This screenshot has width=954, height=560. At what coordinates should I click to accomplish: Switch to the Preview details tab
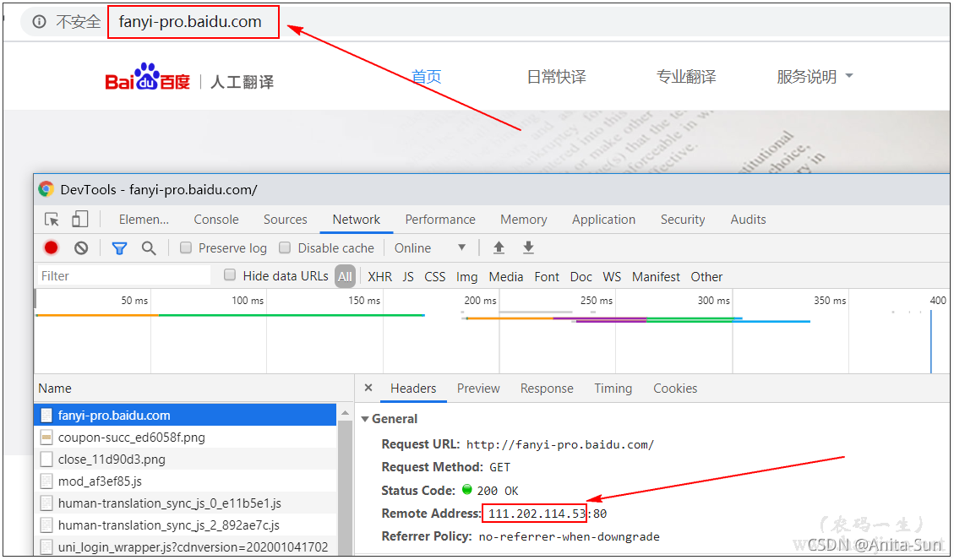tap(478, 388)
